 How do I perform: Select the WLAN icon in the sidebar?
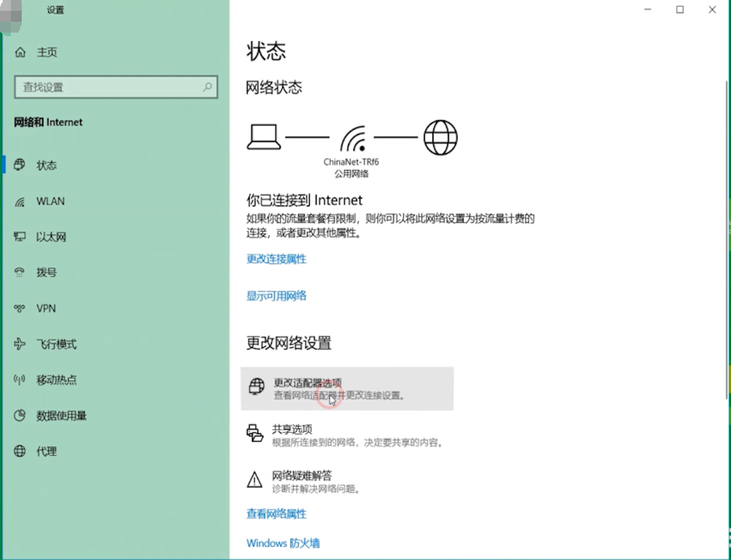(x=20, y=201)
